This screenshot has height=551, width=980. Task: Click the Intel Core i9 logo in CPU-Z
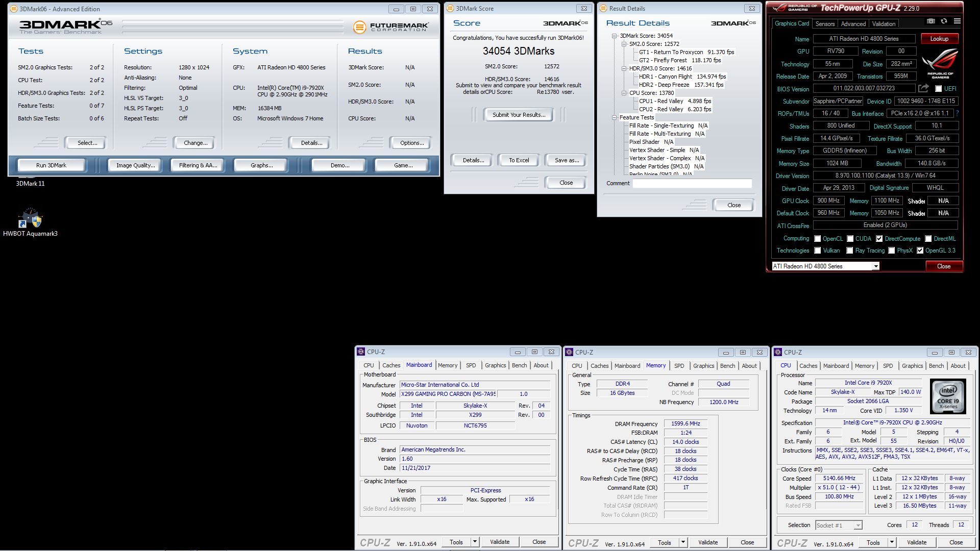pyautogui.click(x=948, y=396)
